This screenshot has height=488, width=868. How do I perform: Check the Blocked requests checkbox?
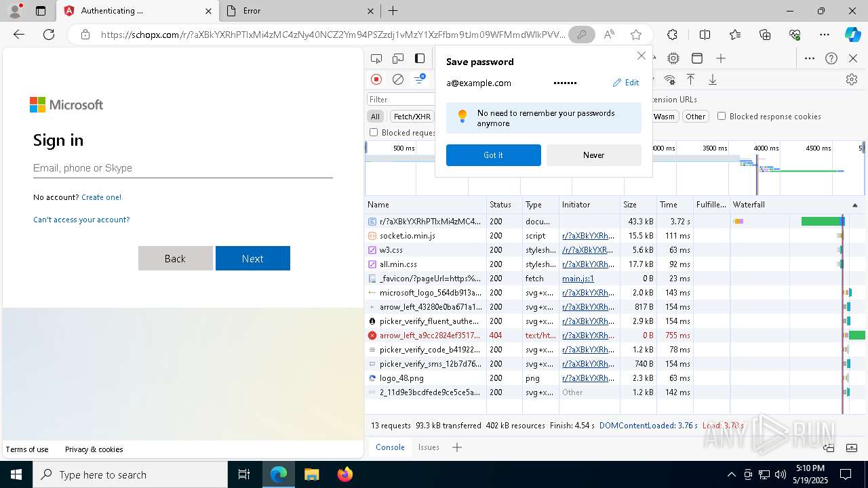[x=374, y=132]
